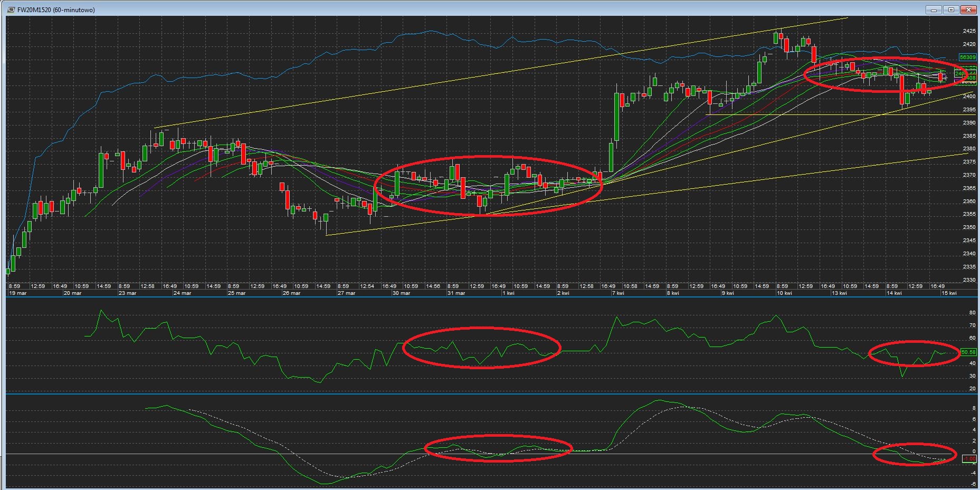Viewport: 980px width, 490px height.
Task: Click the 25 mar date label
Action: pyautogui.click(x=236, y=293)
